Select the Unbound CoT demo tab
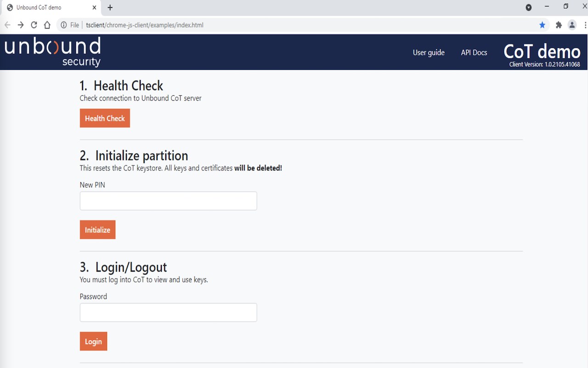588x368 pixels. [51, 7]
